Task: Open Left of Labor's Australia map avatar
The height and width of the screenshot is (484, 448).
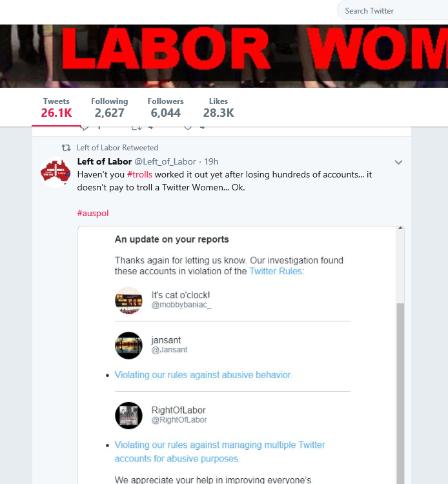Action: [56, 172]
